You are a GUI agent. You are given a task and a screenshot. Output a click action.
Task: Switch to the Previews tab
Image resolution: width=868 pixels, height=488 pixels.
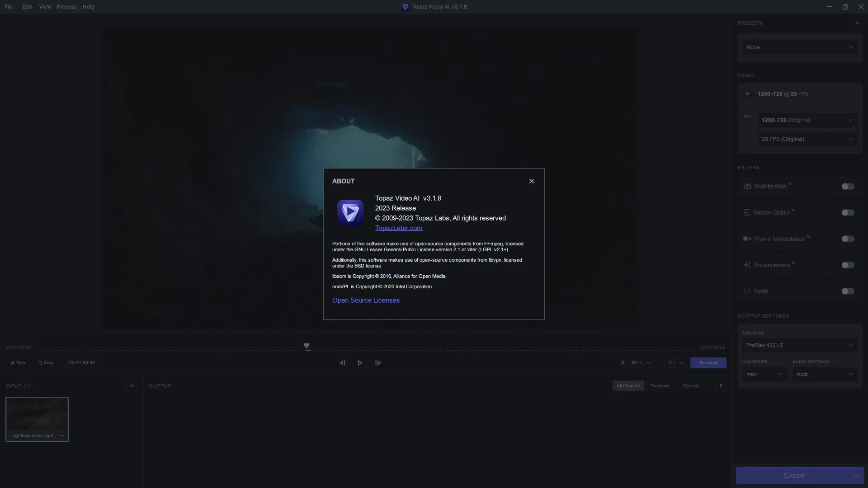tap(660, 386)
